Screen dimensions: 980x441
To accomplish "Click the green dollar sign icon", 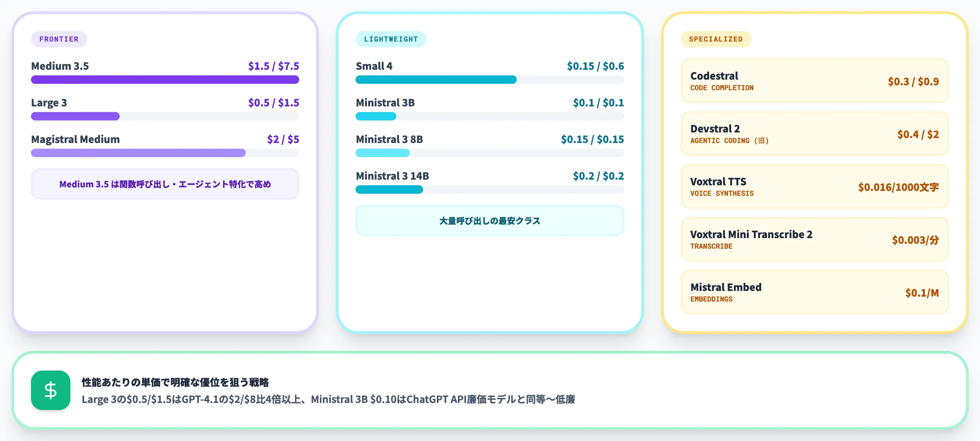I will [51, 390].
